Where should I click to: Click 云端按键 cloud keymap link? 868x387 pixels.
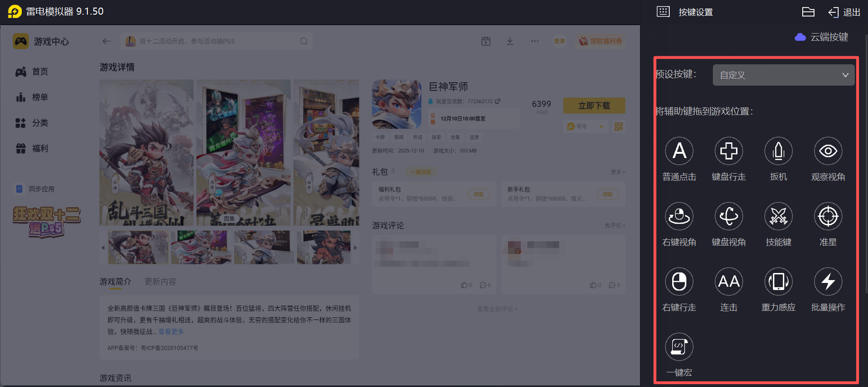822,37
